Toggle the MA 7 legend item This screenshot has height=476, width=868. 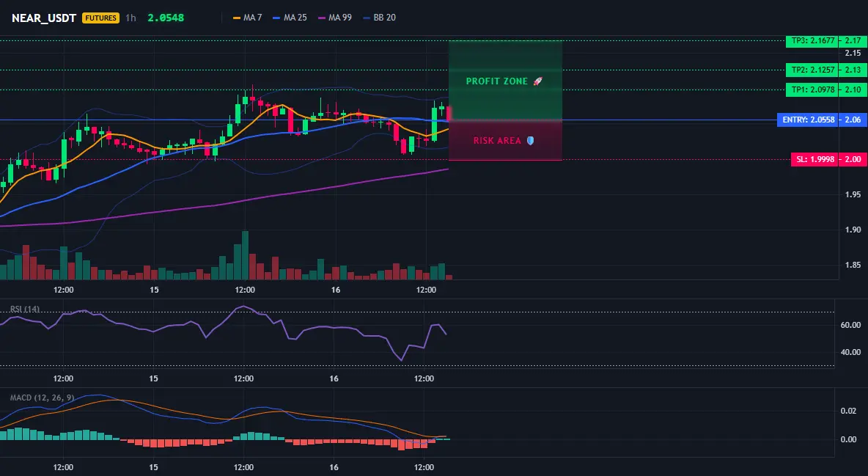(x=248, y=18)
